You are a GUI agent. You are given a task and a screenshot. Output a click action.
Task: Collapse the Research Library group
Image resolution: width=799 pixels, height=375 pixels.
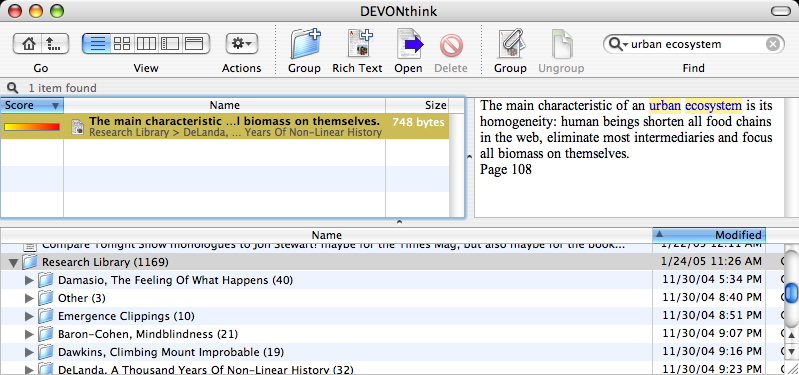tap(13, 263)
